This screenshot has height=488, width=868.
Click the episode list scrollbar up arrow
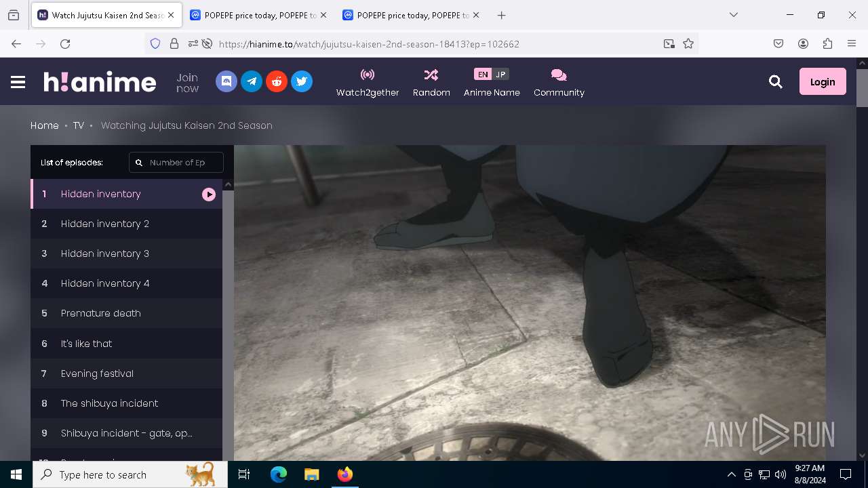(x=229, y=184)
